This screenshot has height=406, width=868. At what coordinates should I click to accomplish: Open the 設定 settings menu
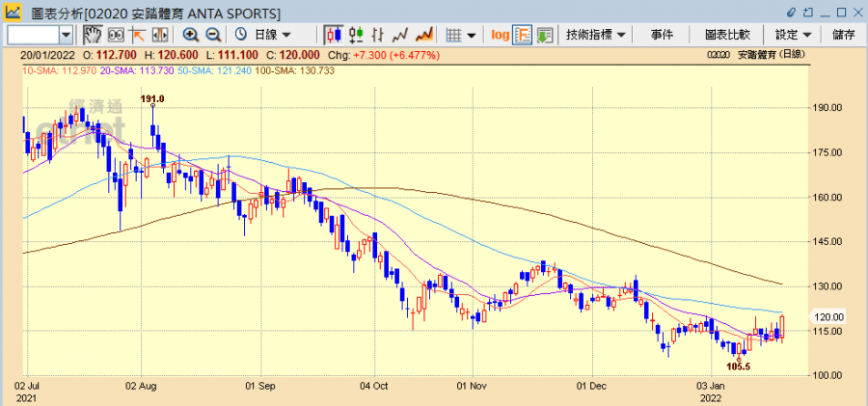click(793, 35)
